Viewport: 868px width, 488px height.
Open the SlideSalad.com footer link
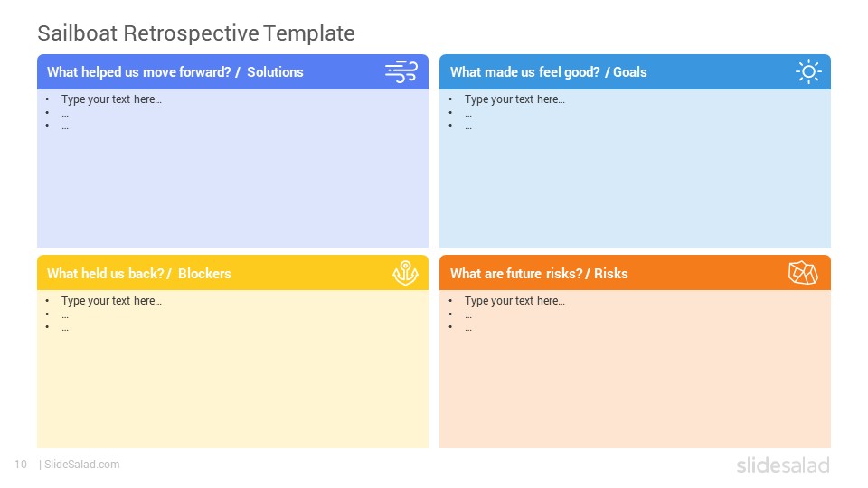(x=81, y=465)
